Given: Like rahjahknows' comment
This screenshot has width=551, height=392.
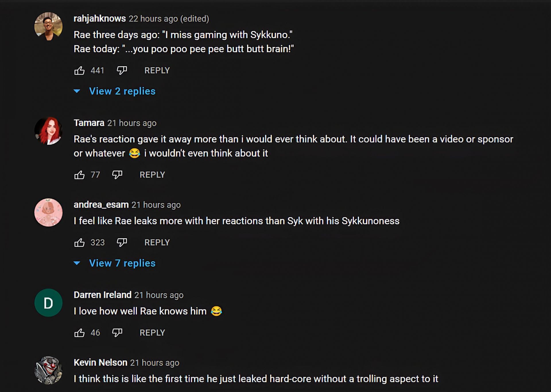Looking at the screenshot, I should click(x=79, y=71).
